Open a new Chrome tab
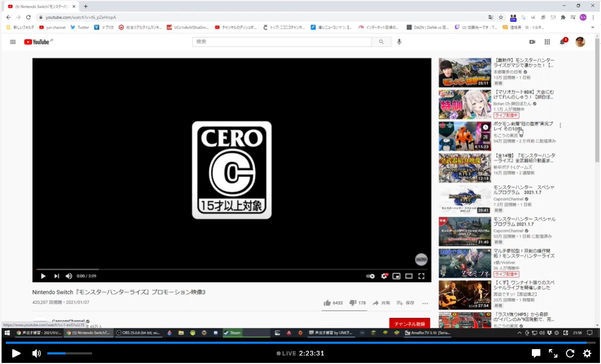Screen dimensions: 601x364 (x=86, y=6)
